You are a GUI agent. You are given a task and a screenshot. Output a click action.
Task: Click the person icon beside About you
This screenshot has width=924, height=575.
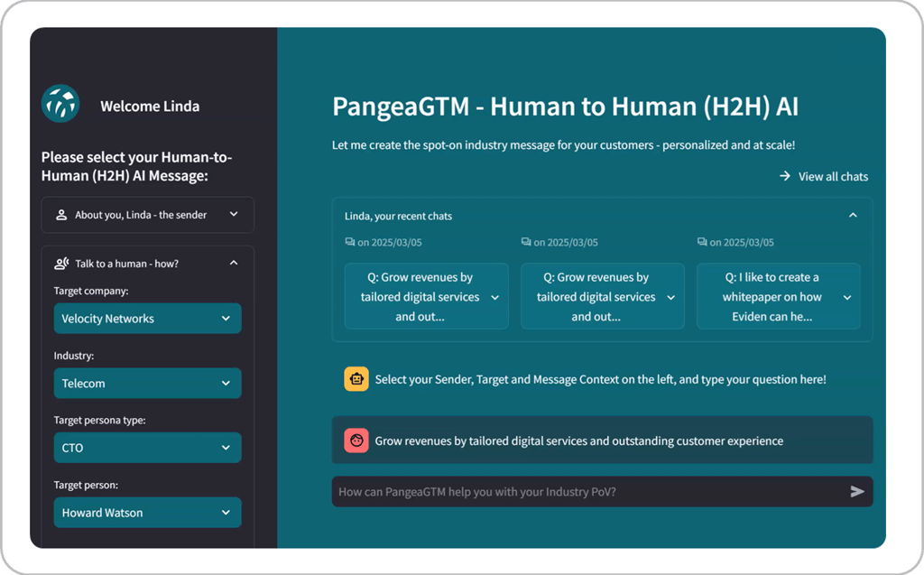click(61, 215)
